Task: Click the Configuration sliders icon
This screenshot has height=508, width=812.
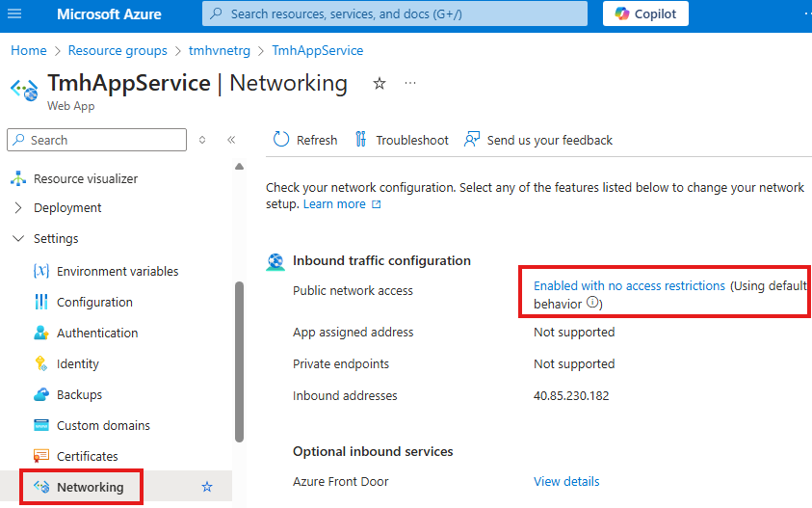Action: click(x=40, y=302)
